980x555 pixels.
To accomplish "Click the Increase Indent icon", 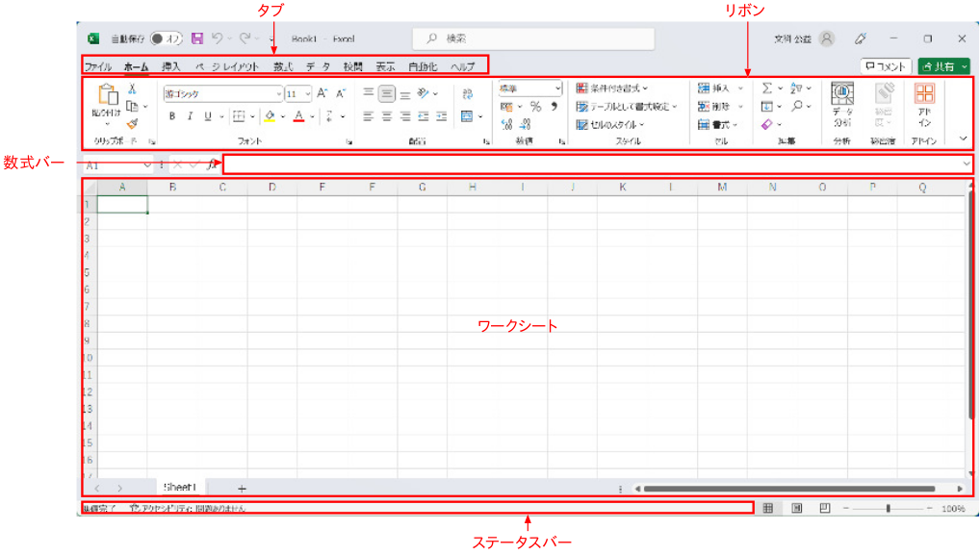I will pos(442,116).
